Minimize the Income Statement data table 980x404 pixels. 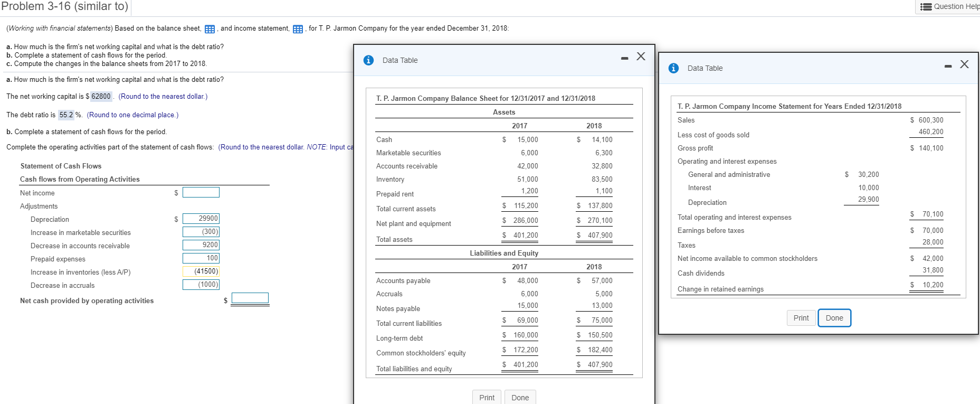coord(948,66)
